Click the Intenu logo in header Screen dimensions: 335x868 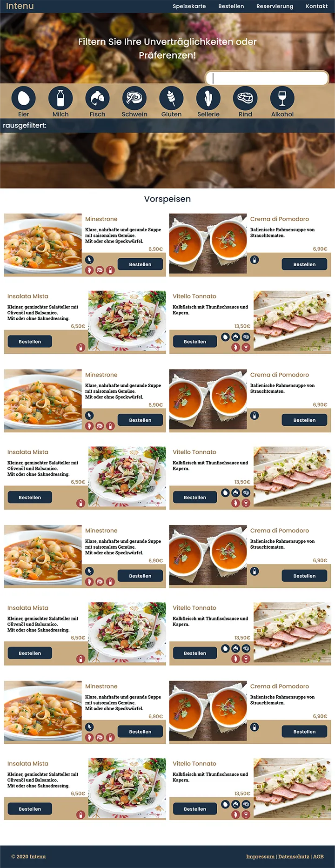pos(20,6)
